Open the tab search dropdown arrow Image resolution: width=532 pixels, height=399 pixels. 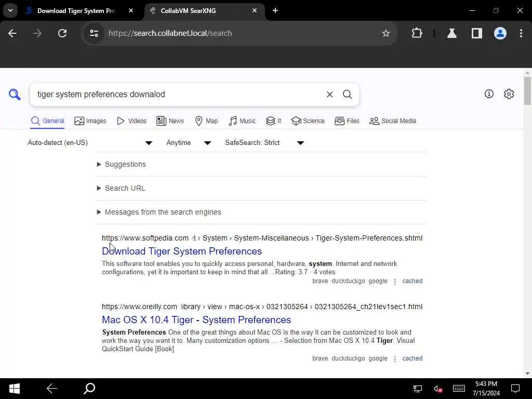10,10
